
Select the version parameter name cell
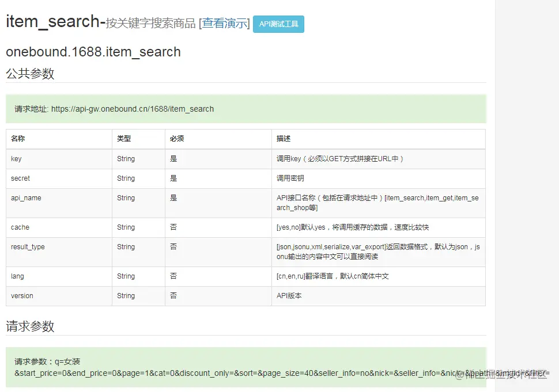click(x=59, y=296)
